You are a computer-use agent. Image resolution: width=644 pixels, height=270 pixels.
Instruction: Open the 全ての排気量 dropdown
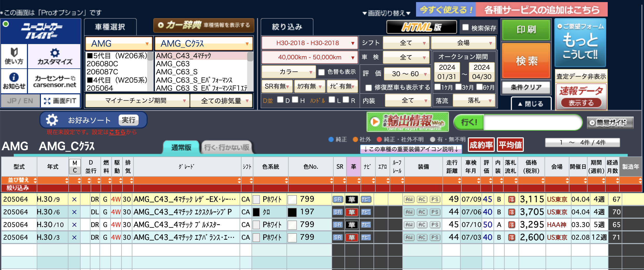coord(221,101)
